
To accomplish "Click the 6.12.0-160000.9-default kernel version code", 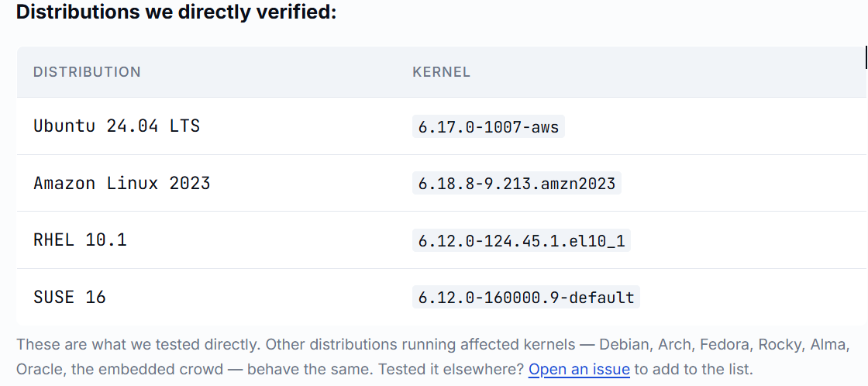I will [x=526, y=298].
